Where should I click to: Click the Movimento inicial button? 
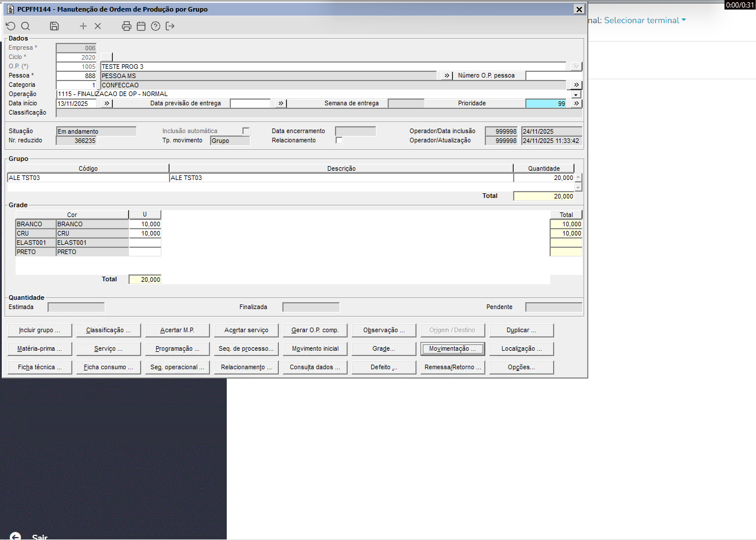click(x=315, y=348)
